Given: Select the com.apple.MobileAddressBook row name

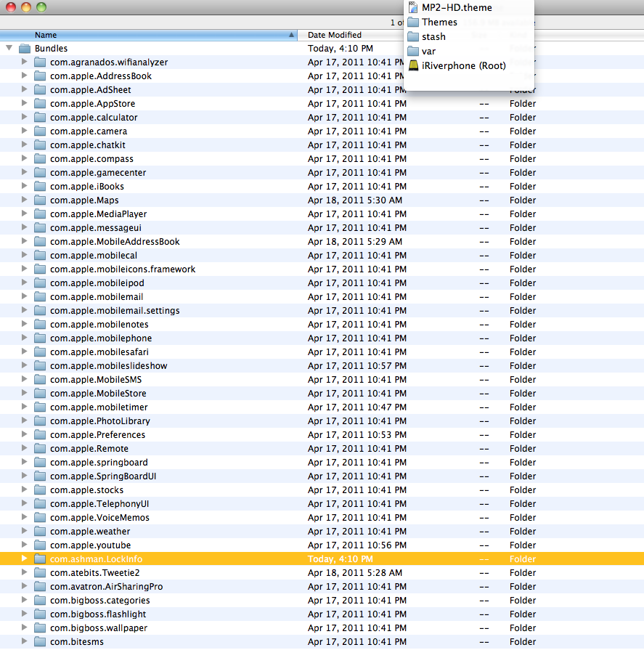Looking at the screenshot, I should (x=115, y=241).
